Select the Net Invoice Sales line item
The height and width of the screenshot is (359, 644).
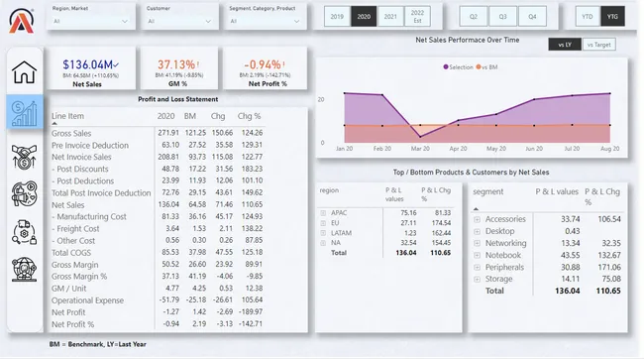pos(81,157)
